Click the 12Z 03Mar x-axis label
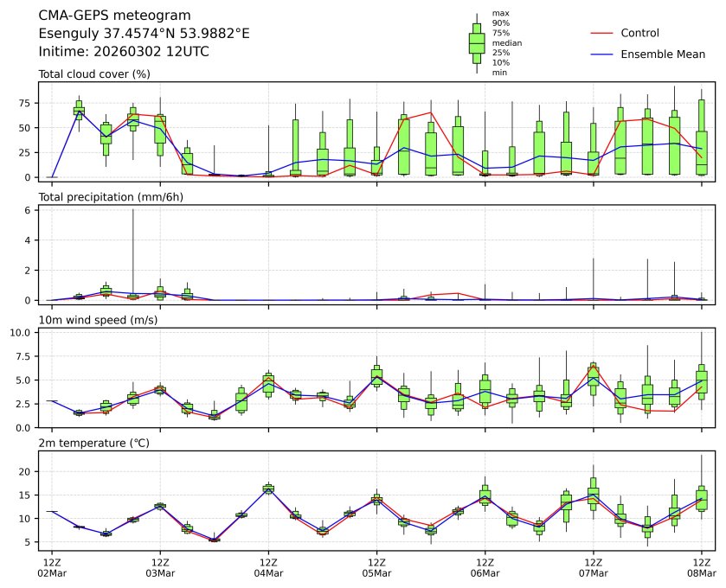The width and height of the screenshot is (726, 588). tap(160, 567)
